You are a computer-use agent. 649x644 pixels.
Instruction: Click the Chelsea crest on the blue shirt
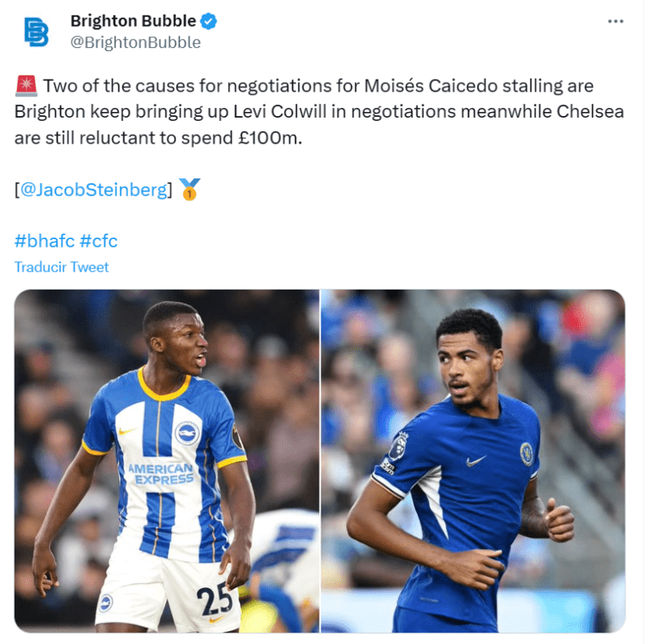[x=527, y=454]
